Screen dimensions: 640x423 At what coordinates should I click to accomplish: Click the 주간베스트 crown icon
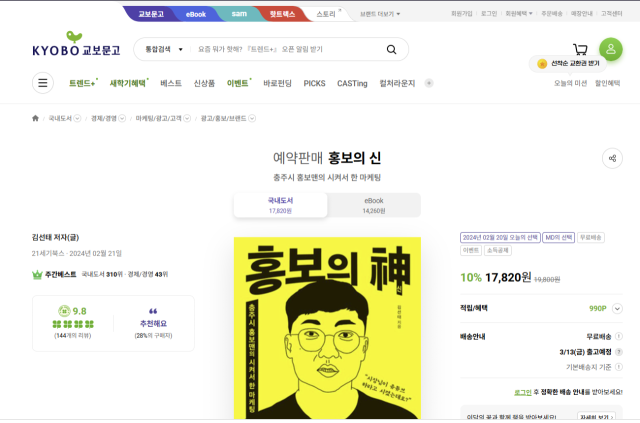(x=37, y=274)
